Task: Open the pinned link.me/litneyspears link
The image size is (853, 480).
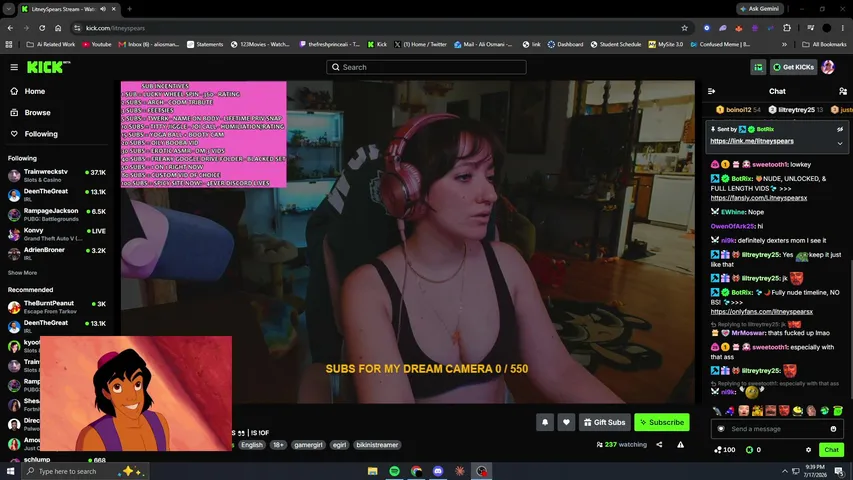Action: pyautogui.click(x=752, y=141)
